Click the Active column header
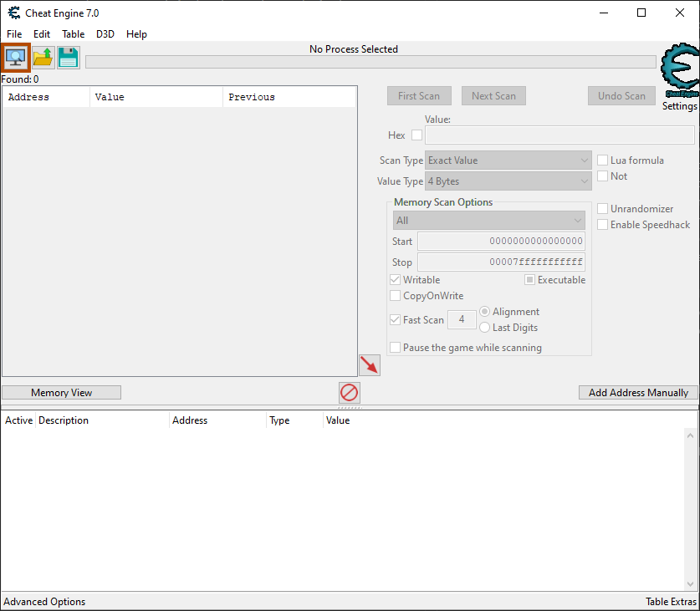The width and height of the screenshot is (700, 611). (x=18, y=420)
